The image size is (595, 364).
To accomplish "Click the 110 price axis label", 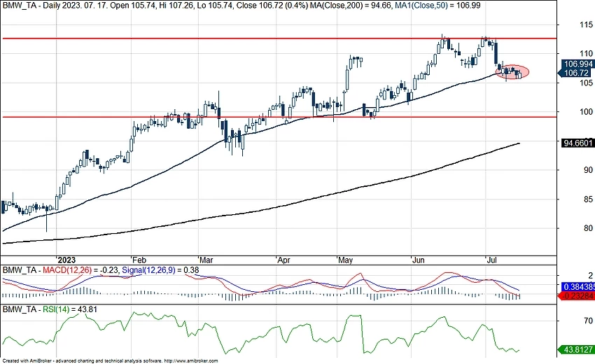I will [x=586, y=53].
